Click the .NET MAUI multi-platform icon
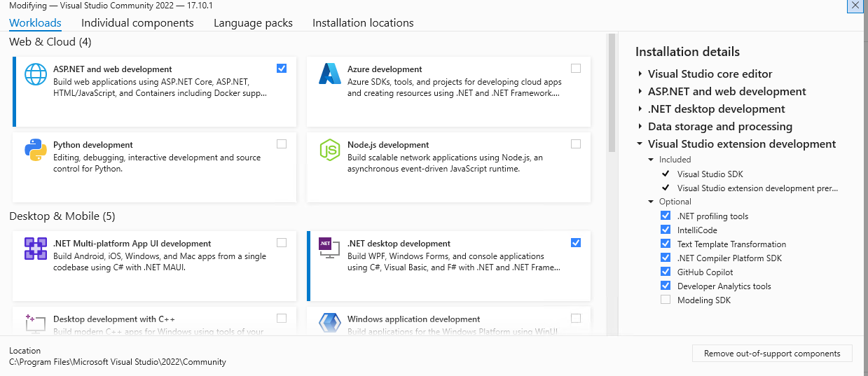The image size is (868, 376). click(x=36, y=249)
